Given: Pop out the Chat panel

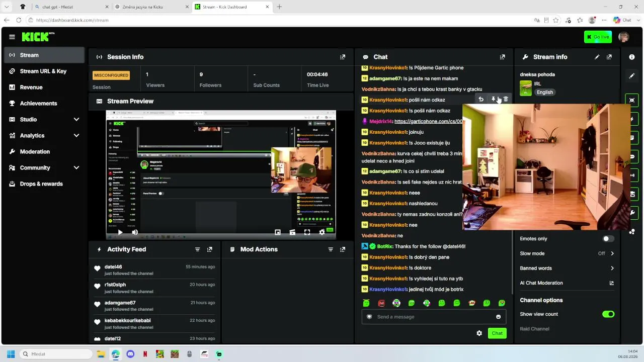Looking at the screenshot, I should [502, 57].
